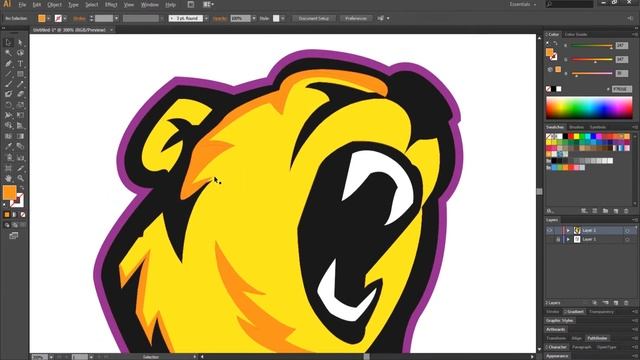Set Gradient mode button below toolbox swatches

click(14, 215)
